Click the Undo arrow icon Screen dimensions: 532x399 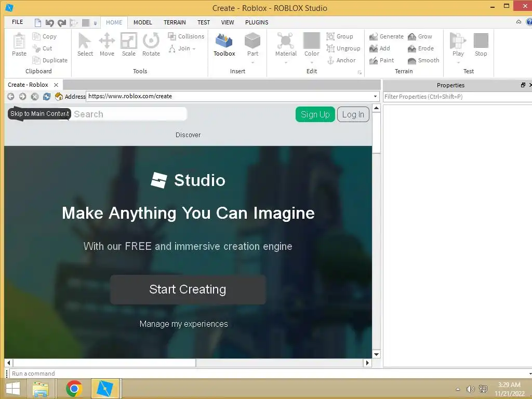[49, 23]
